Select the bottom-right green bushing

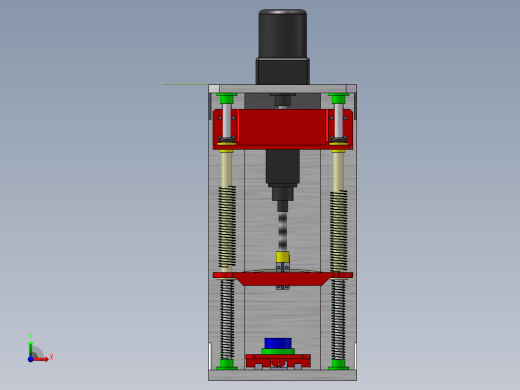[x=338, y=365]
